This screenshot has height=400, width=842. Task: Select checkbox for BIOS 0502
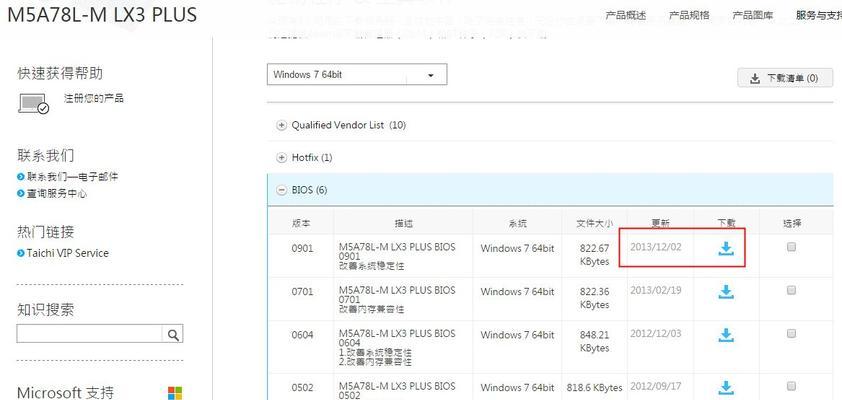coord(791,386)
